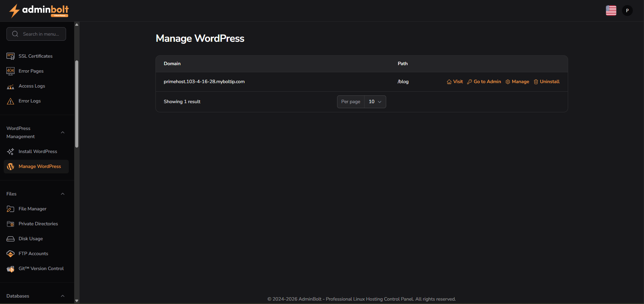Click the FTP Accounts cloud icon
This screenshot has height=304, width=644.
coord(11,253)
